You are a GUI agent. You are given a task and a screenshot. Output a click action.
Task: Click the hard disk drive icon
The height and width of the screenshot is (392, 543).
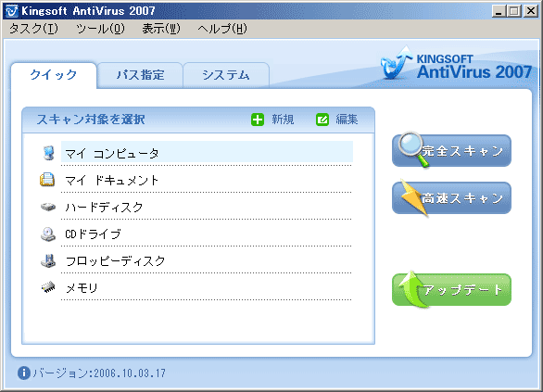coord(48,207)
